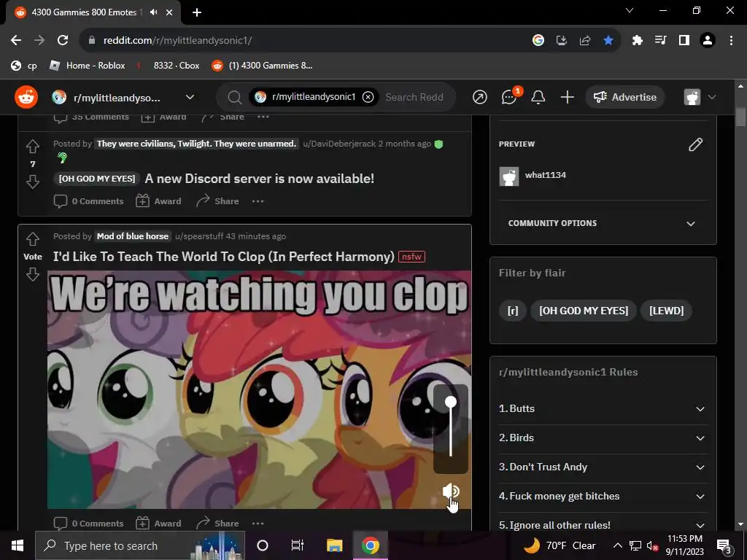Bookmark this page star icon
This screenshot has height=560, width=747.
click(608, 41)
